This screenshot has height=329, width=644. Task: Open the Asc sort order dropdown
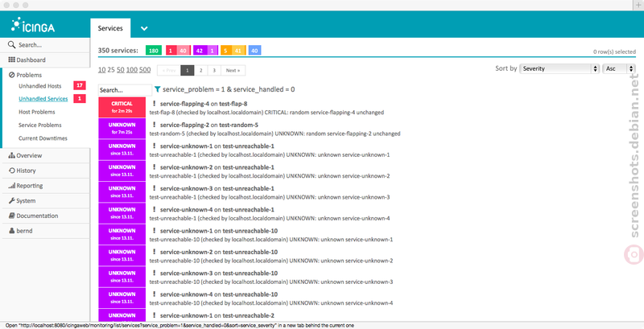click(618, 68)
